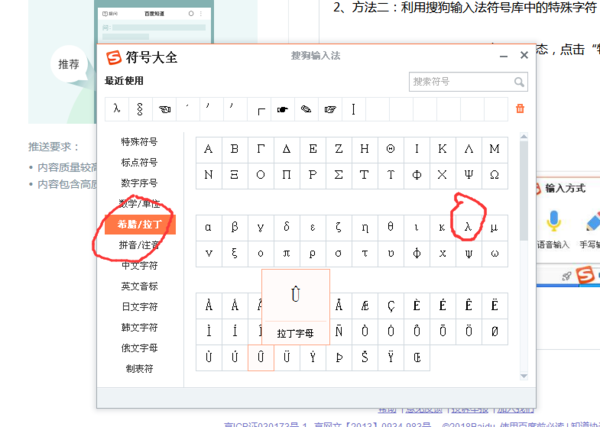The image size is (600, 427).
Task: Insert Latin ligature Œ
Action: 417,358
